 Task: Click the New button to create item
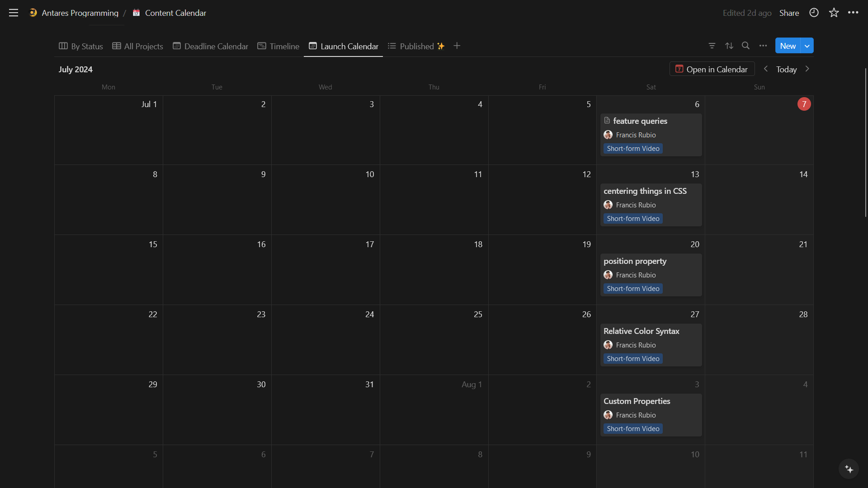click(788, 46)
